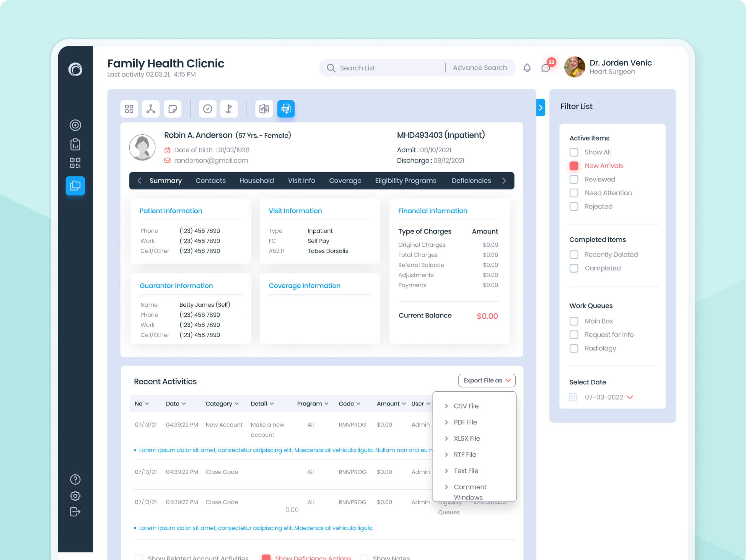Screen dimensions: 746x560
Task: Open the PDF export toolbar icon
Action: [286, 109]
